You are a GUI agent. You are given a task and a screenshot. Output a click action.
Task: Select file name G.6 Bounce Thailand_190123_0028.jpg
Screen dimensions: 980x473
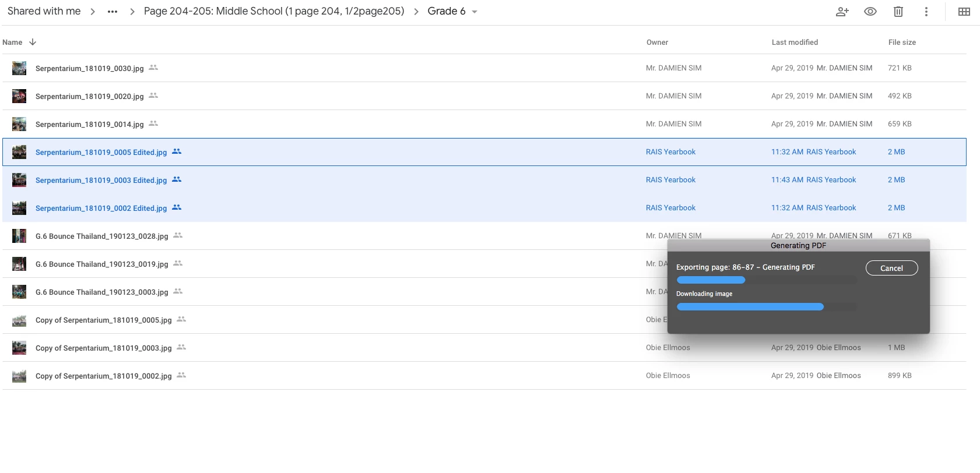[x=101, y=236]
